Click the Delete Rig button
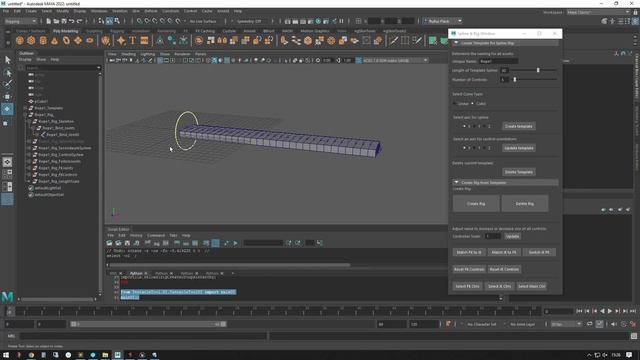This screenshot has height=360, width=640. pyautogui.click(x=524, y=204)
